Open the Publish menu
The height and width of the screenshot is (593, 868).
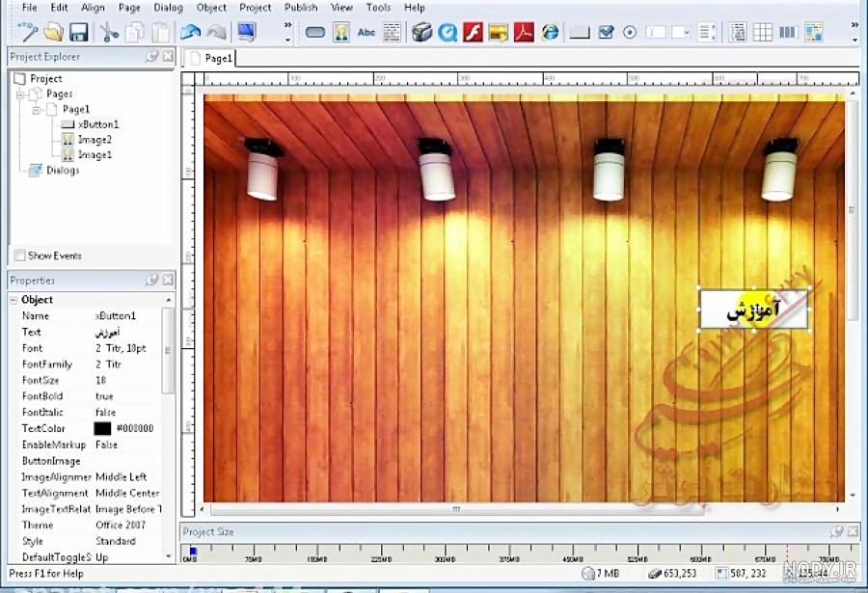pos(301,8)
